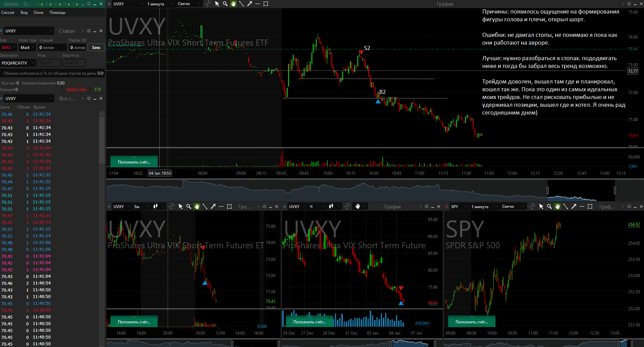Open settings gear of Все сделки panel
644x347 pixels.
(x=89, y=98)
